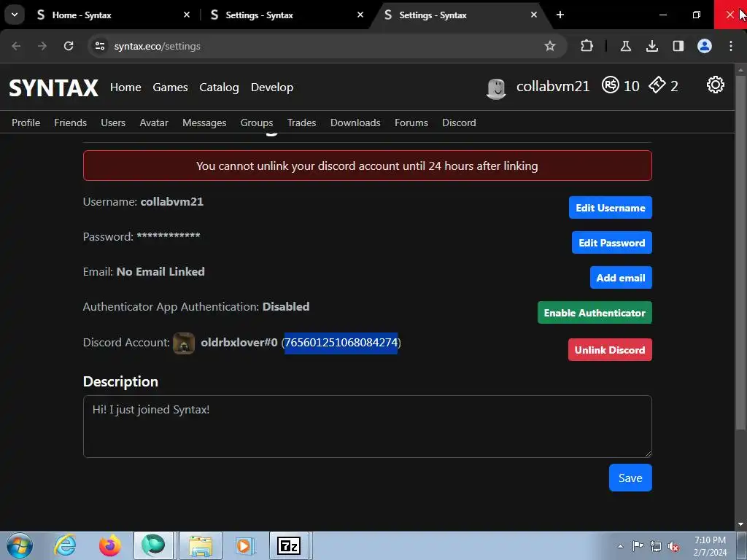This screenshot has width=747, height=560.
Task: Bookmark this page with the star
Action: coord(550,46)
